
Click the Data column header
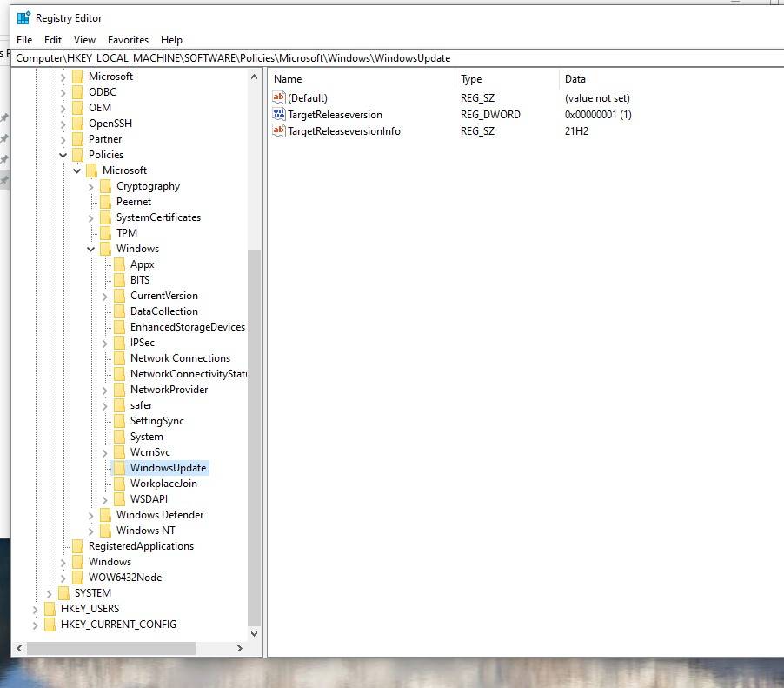point(575,79)
